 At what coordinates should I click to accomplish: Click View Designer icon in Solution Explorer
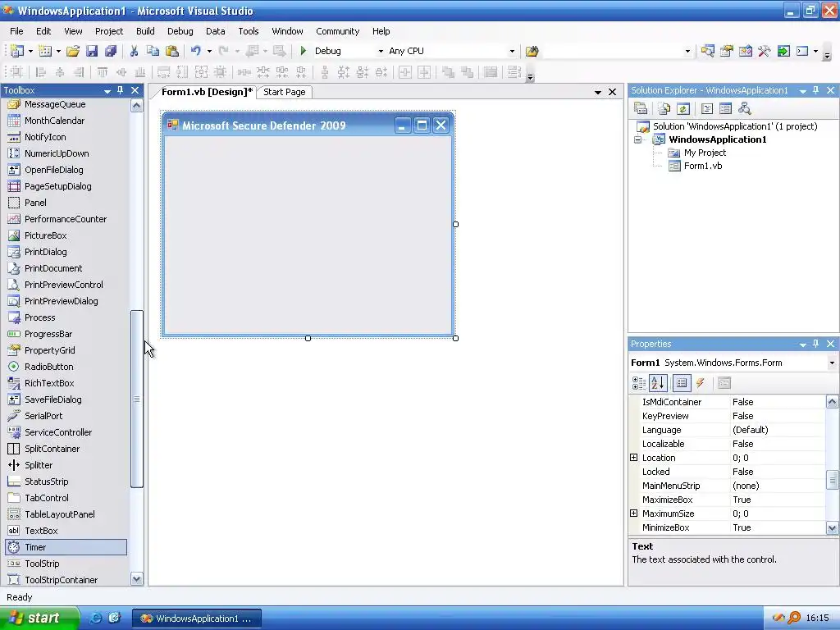click(725, 109)
